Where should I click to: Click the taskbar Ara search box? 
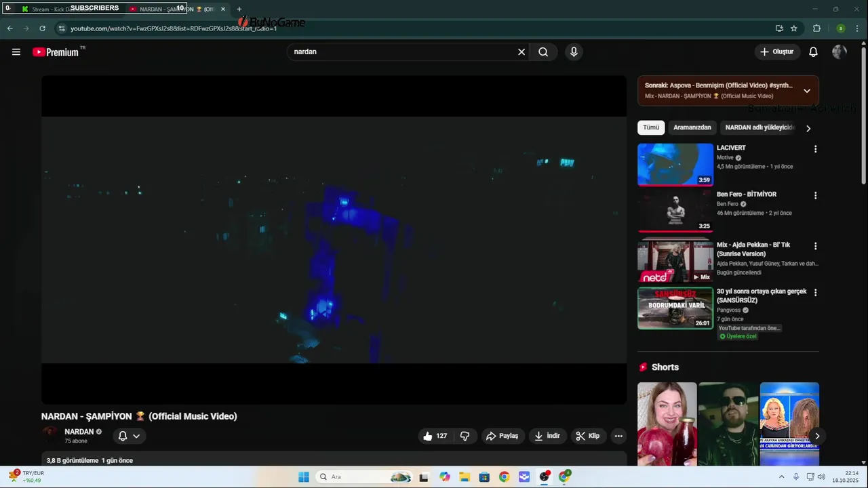(x=365, y=477)
